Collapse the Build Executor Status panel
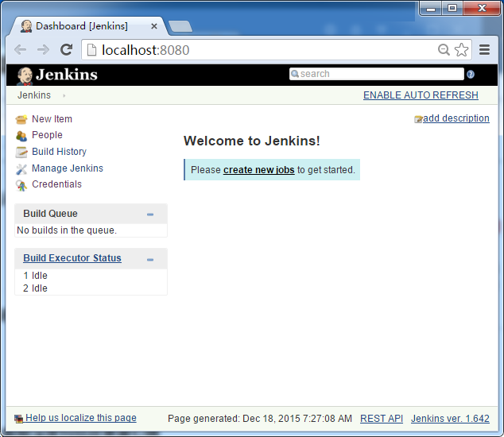 coord(150,260)
